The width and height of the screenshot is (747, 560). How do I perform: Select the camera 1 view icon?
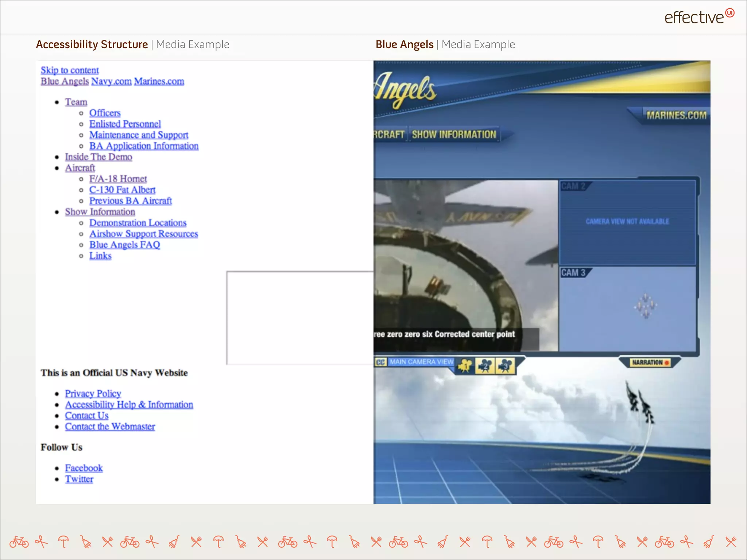pyautogui.click(x=465, y=365)
